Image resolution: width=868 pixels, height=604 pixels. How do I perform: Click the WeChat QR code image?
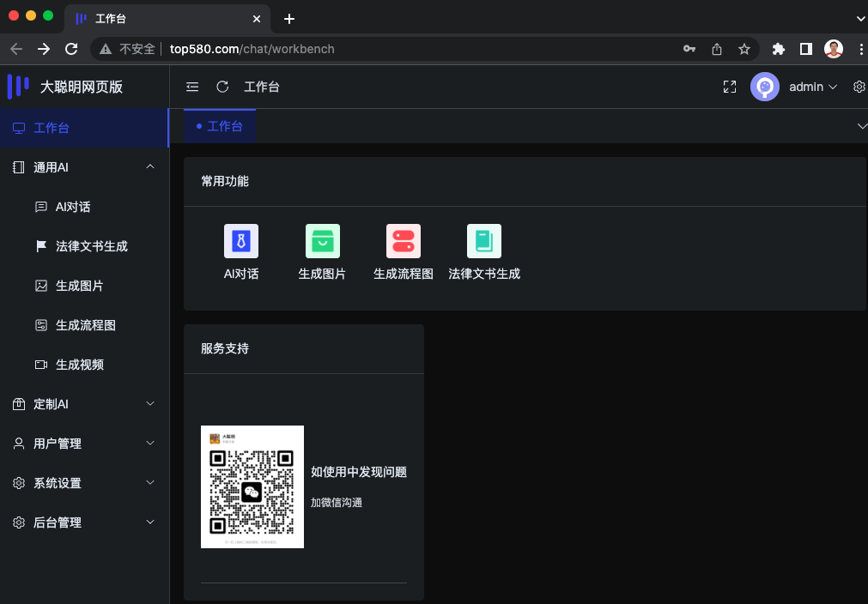pyautogui.click(x=252, y=486)
